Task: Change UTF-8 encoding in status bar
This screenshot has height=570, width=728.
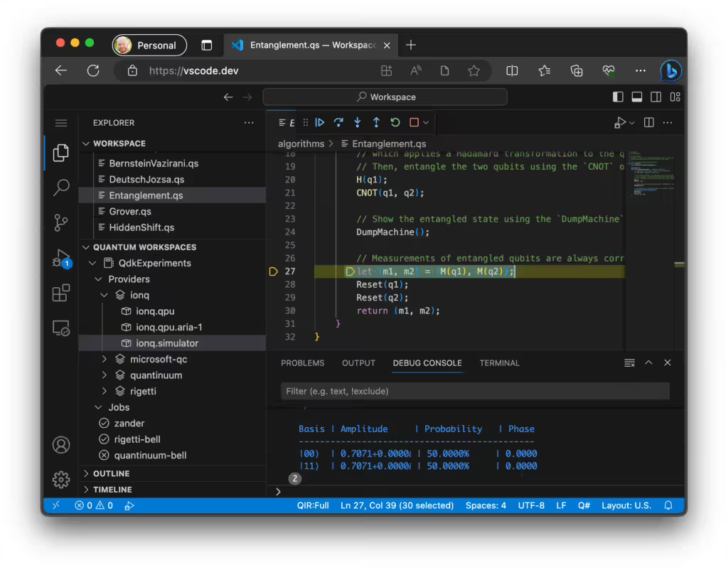Action: pos(531,505)
